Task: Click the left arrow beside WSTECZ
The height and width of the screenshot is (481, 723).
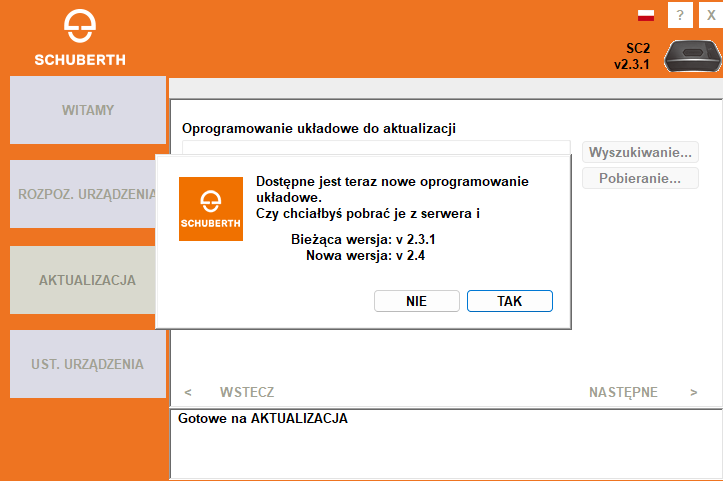Action: point(188,392)
